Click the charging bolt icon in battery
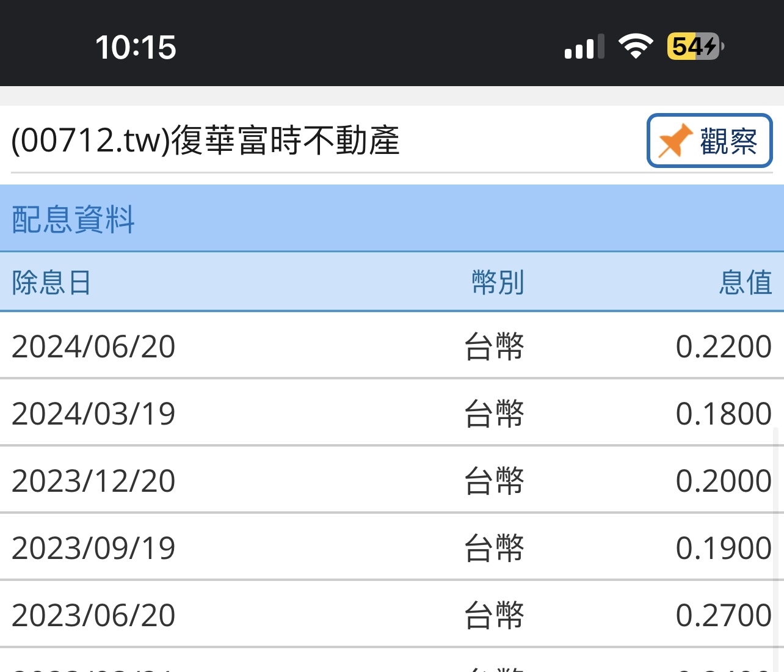This screenshot has height=672, width=784. coord(710,46)
